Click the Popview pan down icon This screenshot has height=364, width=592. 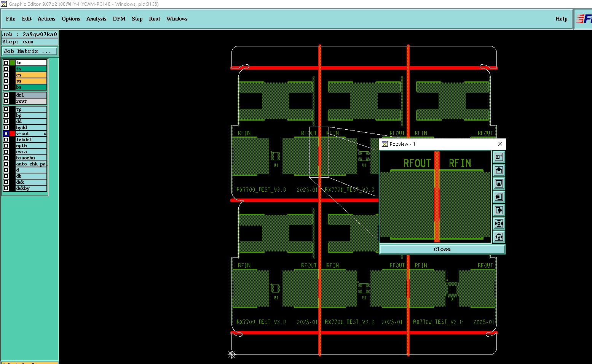[499, 183]
